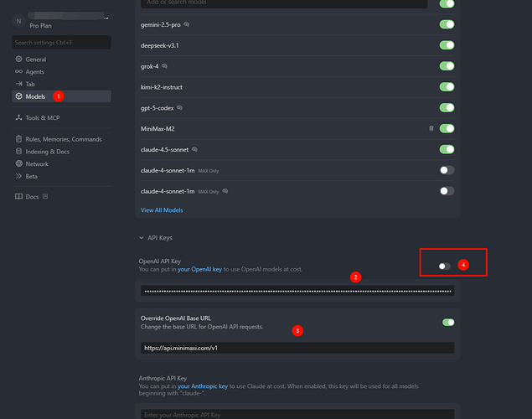The width and height of the screenshot is (532, 419).
Task: Turn on the OpenAI API Key toggle
Action: point(445,266)
